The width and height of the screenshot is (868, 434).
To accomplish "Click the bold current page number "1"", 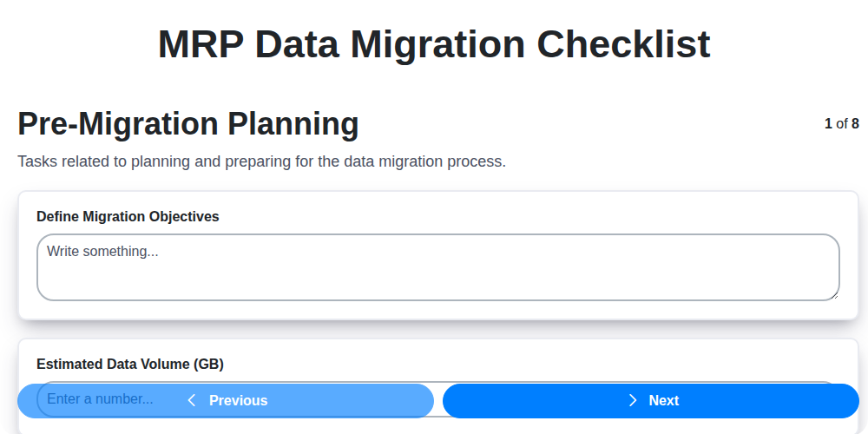I will 828,124.
